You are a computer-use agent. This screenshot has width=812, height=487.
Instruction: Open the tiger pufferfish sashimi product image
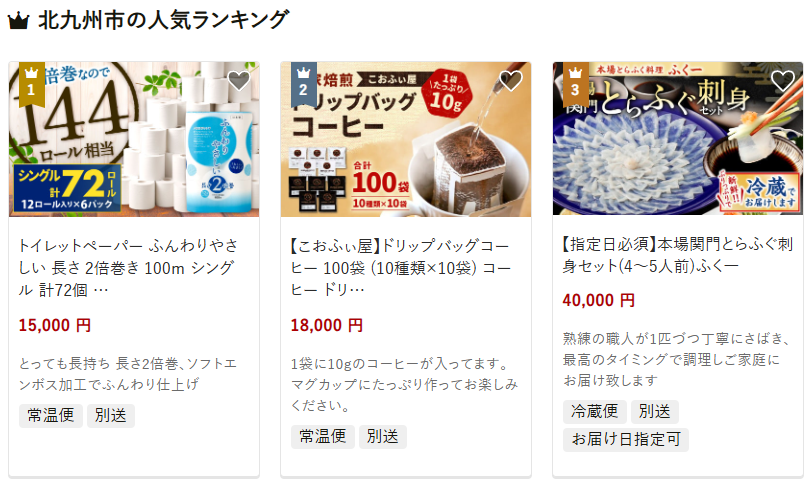pyautogui.click(x=678, y=139)
